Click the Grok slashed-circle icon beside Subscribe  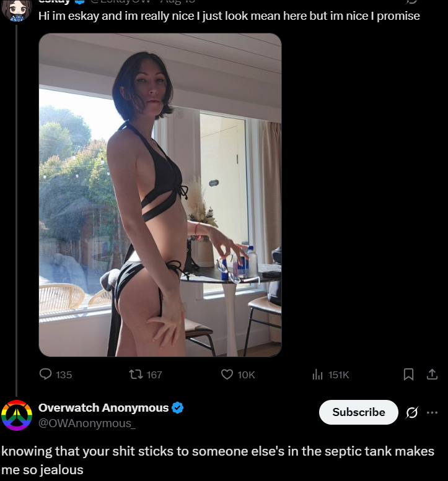coord(412,412)
